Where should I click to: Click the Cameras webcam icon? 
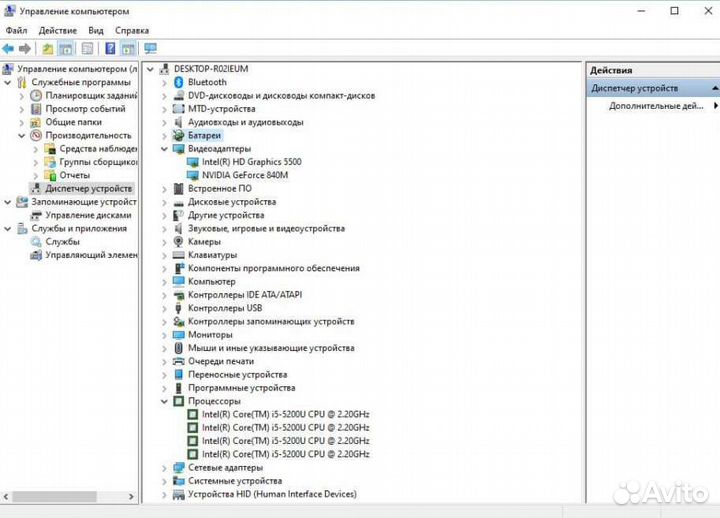pyautogui.click(x=179, y=242)
